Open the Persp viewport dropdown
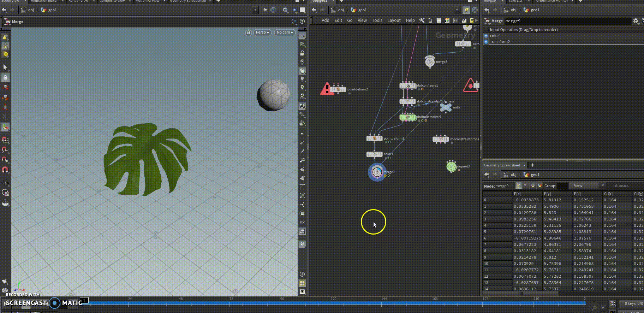 [x=262, y=33]
